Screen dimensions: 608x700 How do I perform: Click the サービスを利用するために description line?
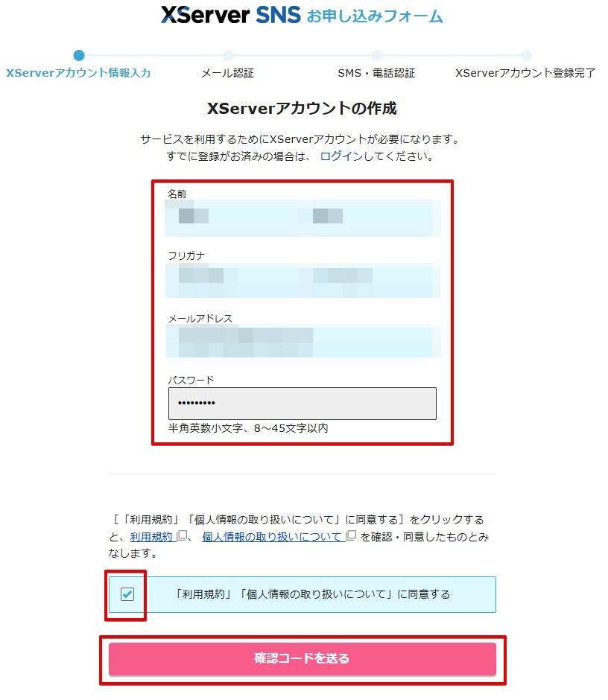point(300,139)
